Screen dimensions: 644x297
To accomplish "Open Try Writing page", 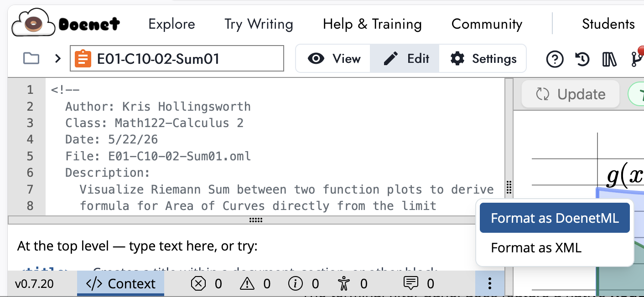I will [259, 24].
